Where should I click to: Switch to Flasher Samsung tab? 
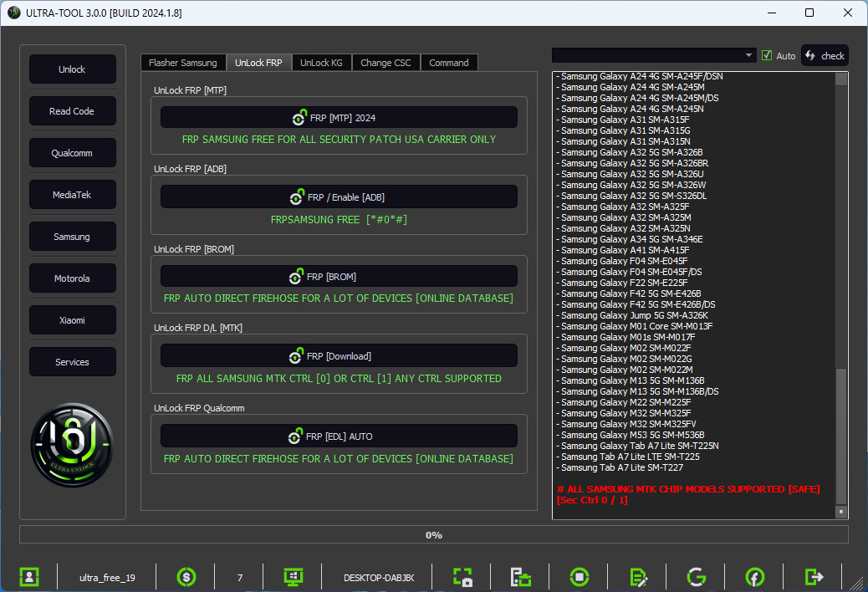coord(182,63)
